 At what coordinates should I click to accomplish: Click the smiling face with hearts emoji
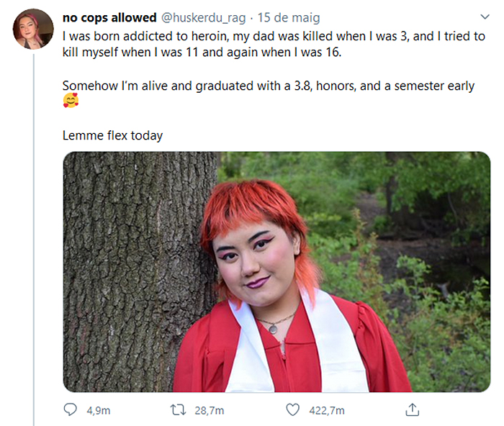tap(71, 101)
